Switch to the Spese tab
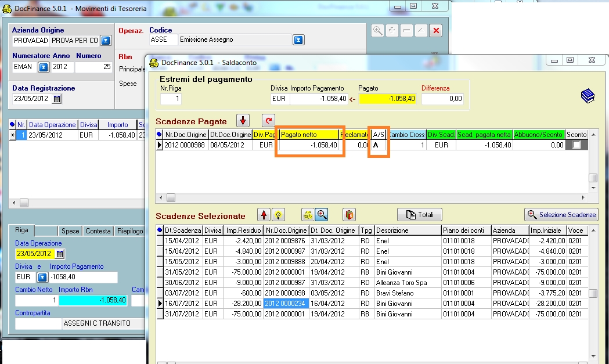The height and width of the screenshot is (364, 609). 70,231
